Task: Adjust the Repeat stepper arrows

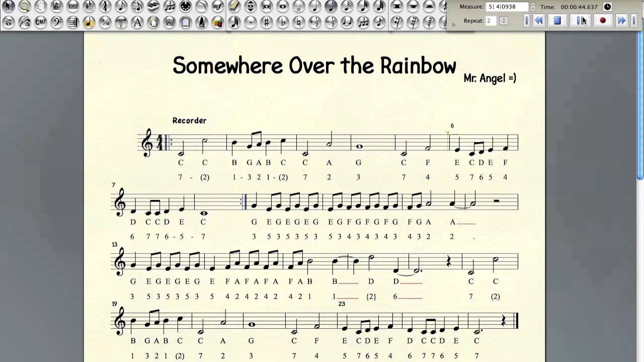Action: click(504, 21)
